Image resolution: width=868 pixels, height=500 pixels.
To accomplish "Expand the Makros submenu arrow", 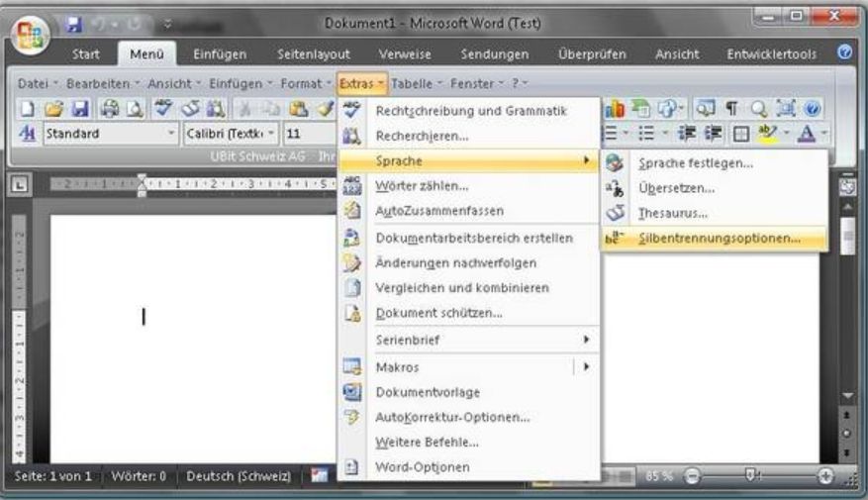I will click(586, 367).
